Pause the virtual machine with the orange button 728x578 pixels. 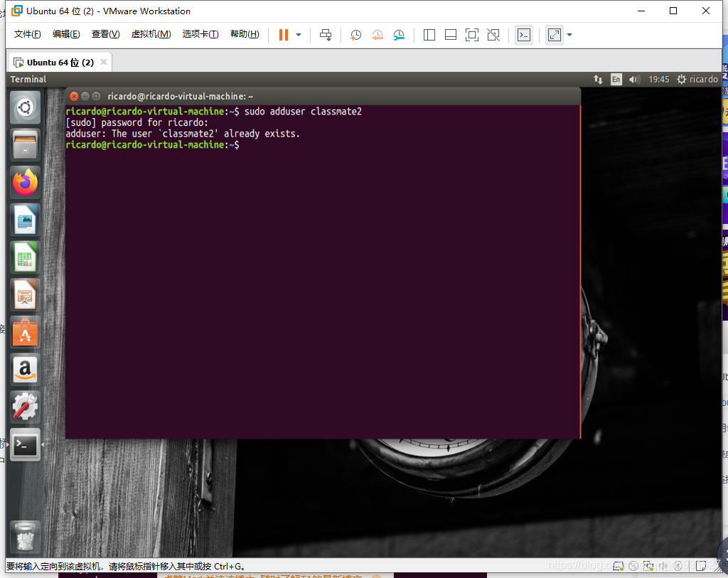click(283, 35)
